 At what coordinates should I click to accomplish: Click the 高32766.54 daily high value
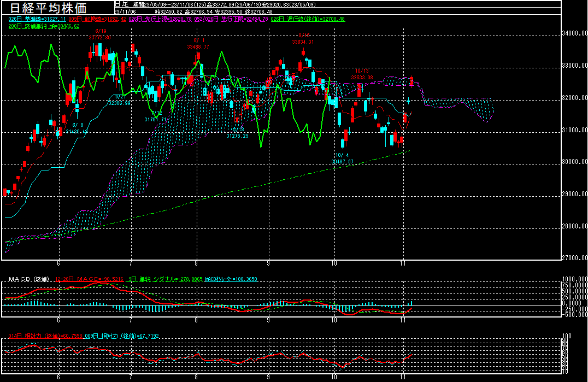199,11
